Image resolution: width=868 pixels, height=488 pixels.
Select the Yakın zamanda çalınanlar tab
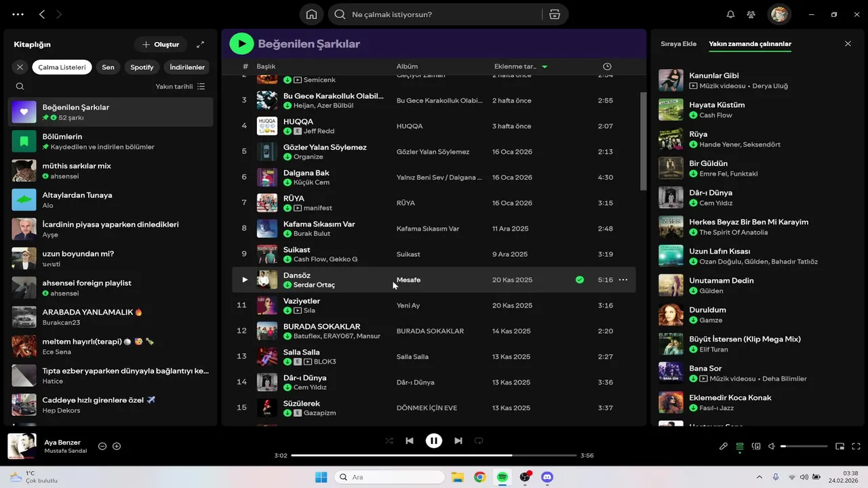pyautogui.click(x=750, y=44)
